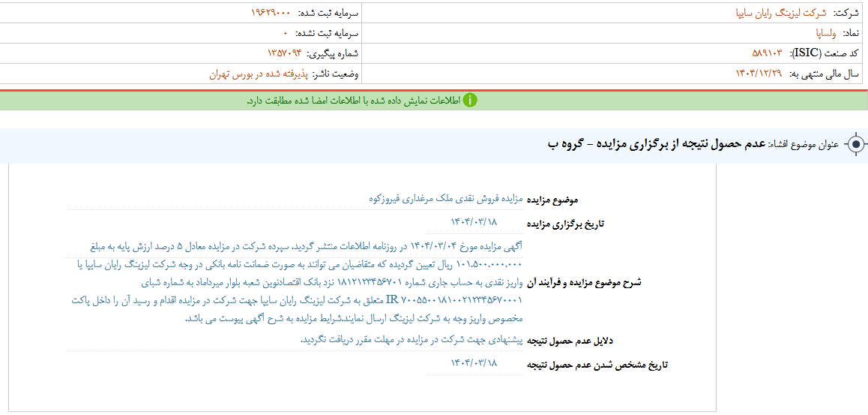868x415 pixels.
Task: Click the موضوع مزایده label
Action: (x=552, y=200)
